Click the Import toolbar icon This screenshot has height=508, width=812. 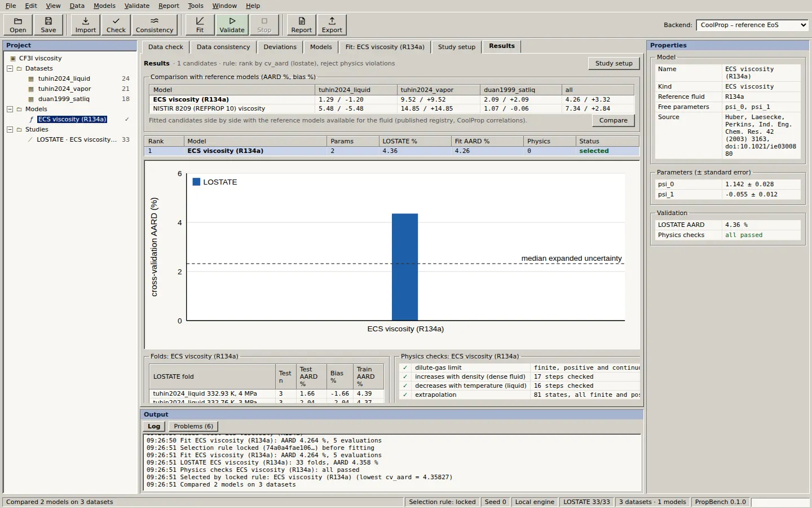(86, 25)
